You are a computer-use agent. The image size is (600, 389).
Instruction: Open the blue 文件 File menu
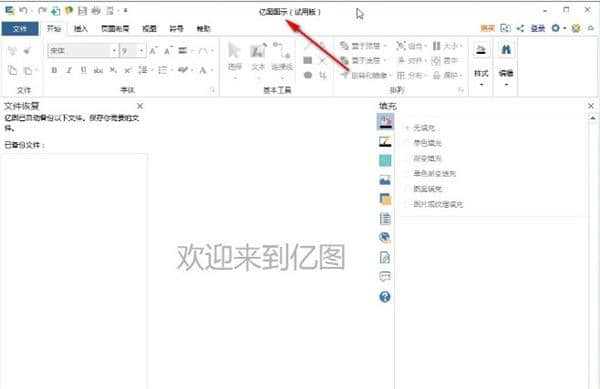click(x=20, y=29)
